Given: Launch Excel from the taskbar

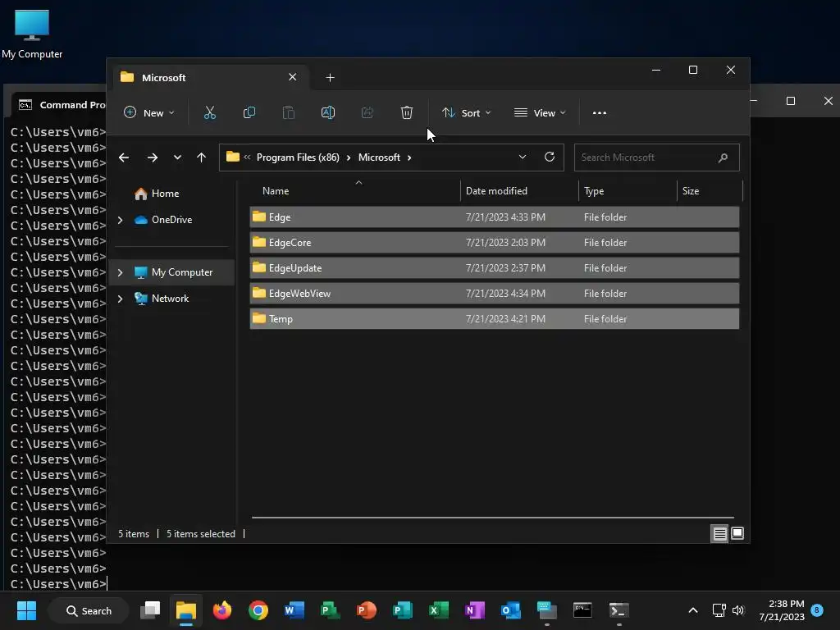Looking at the screenshot, I should pyautogui.click(x=439, y=610).
